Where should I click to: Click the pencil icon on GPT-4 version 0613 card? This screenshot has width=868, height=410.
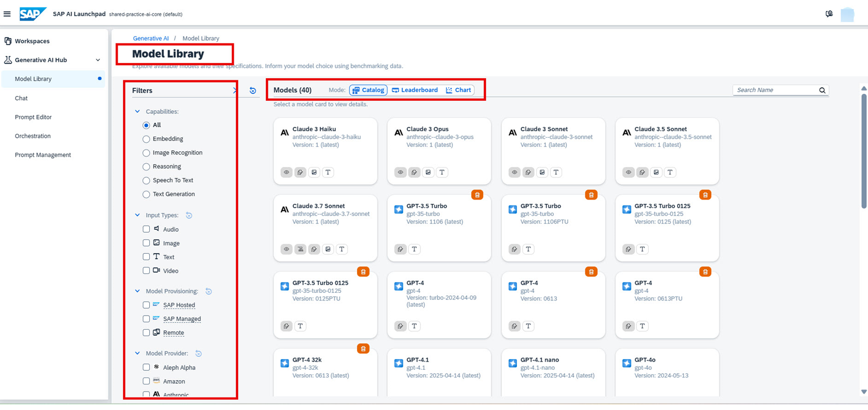(x=514, y=326)
